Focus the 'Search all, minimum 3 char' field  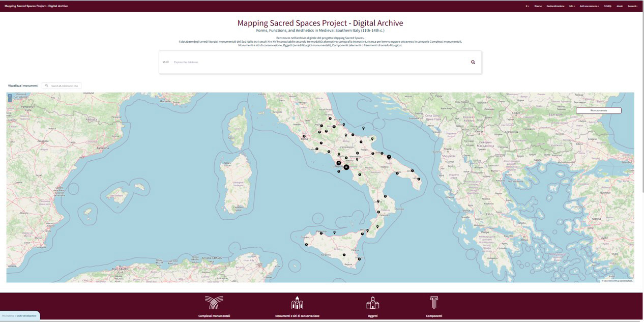pyautogui.click(x=65, y=86)
